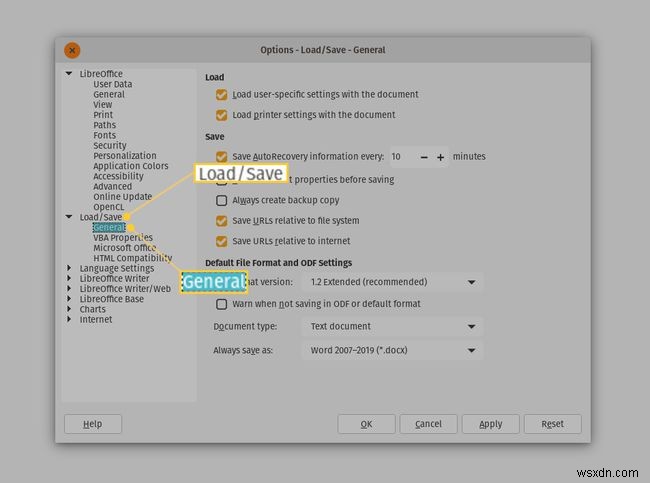650x483 pixels.
Task: Select General under LibreOffice
Action: (x=109, y=94)
